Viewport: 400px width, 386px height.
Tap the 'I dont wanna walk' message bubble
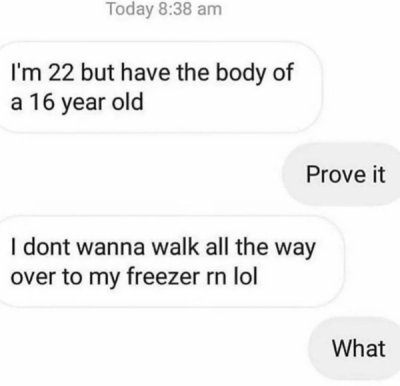170,261
